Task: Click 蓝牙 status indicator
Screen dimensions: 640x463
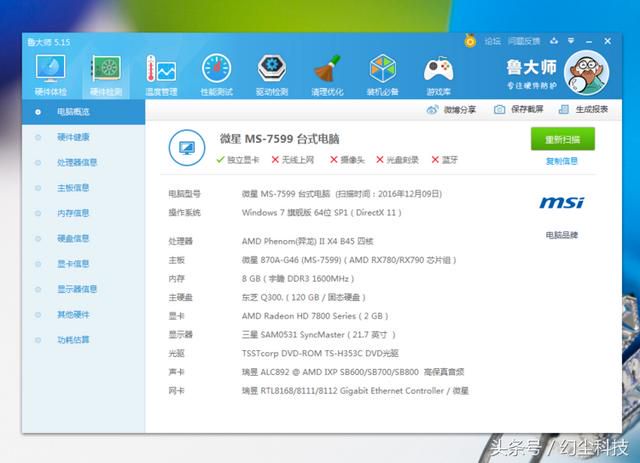Action: (x=445, y=160)
